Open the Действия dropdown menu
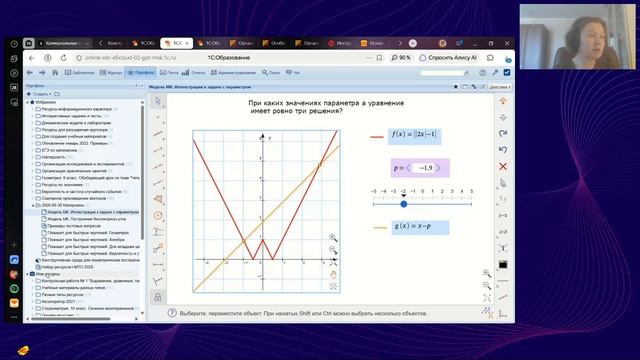640x360 pixels. point(500,87)
